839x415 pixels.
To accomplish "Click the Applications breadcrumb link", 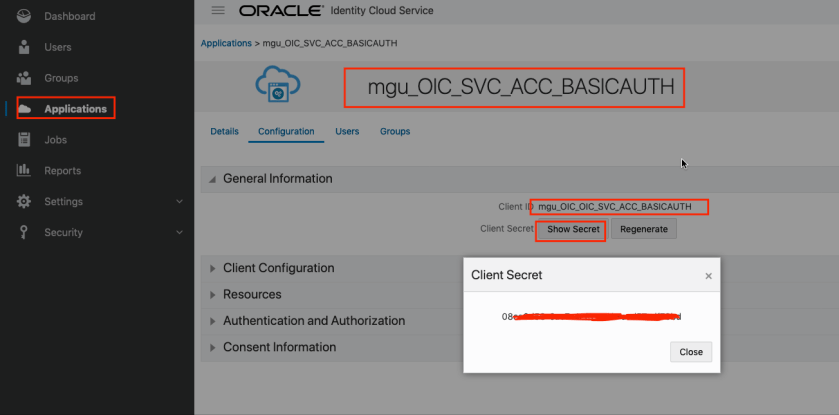I will (225, 44).
